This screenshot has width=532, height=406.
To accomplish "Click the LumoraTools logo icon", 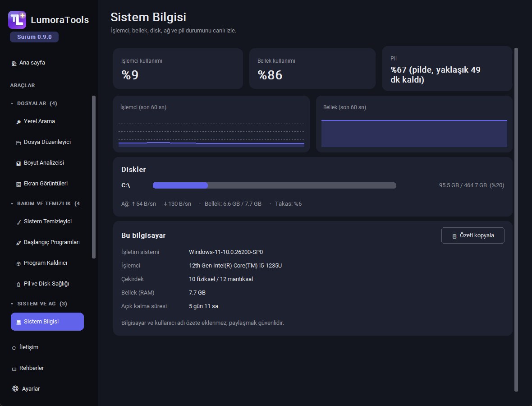I will 17,20.
